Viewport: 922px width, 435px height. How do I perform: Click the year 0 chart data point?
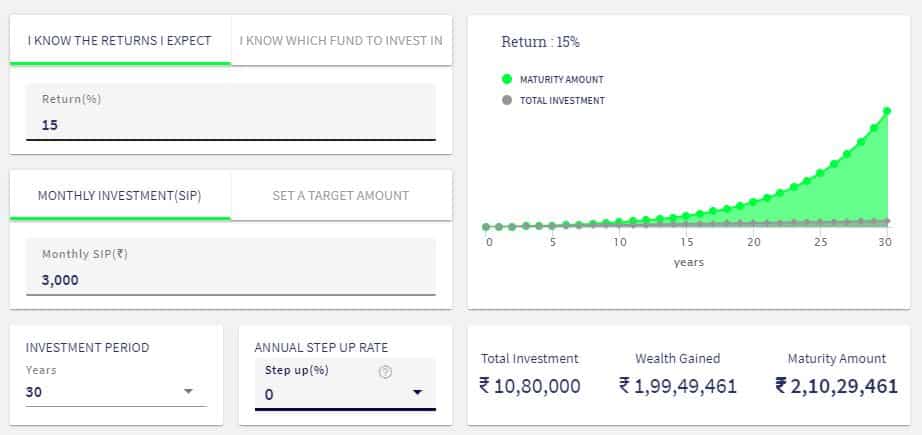click(x=486, y=227)
